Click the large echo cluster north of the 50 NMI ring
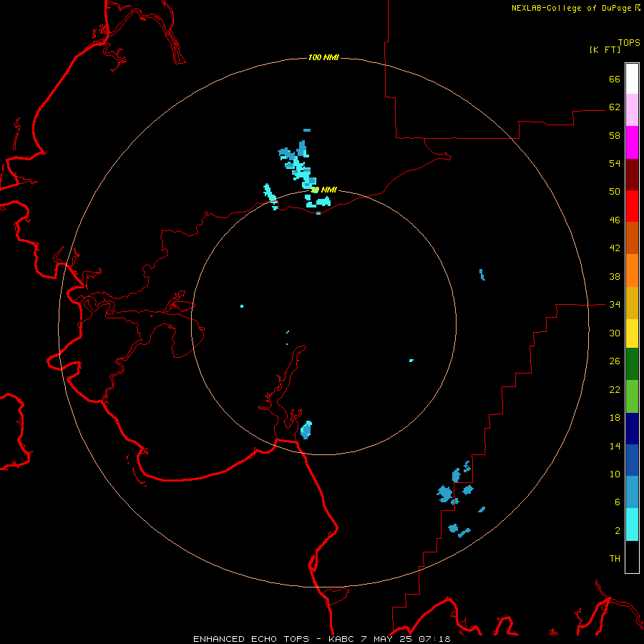This screenshot has height=644, width=644. pos(299,166)
